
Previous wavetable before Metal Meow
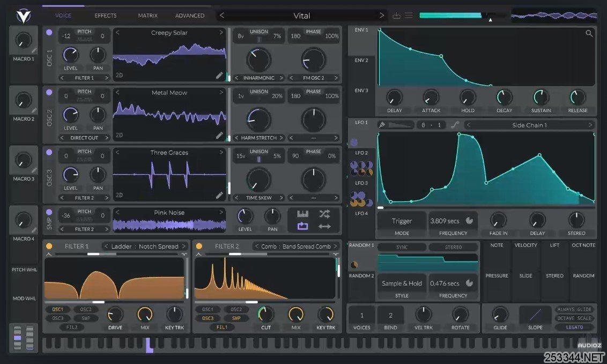point(117,92)
